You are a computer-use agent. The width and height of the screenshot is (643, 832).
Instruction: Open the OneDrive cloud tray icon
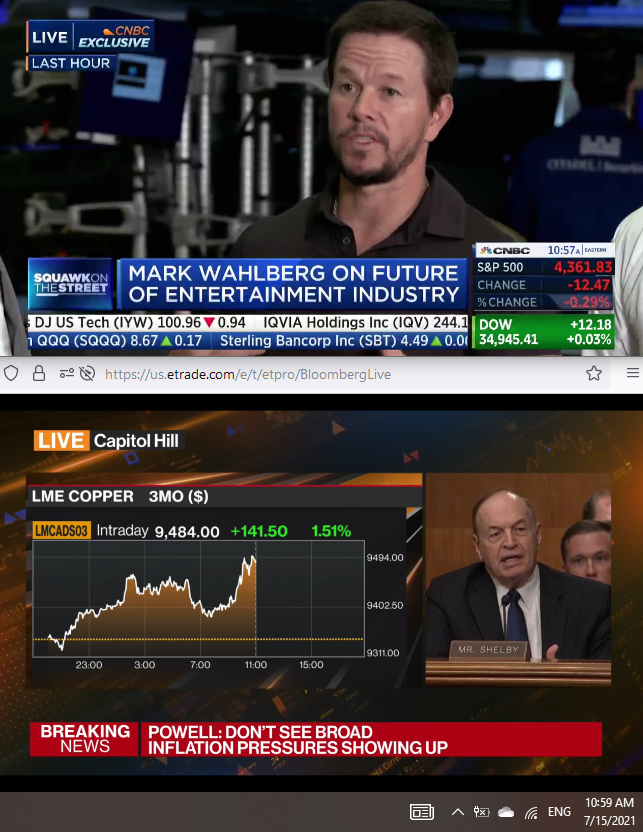click(x=506, y=812)
